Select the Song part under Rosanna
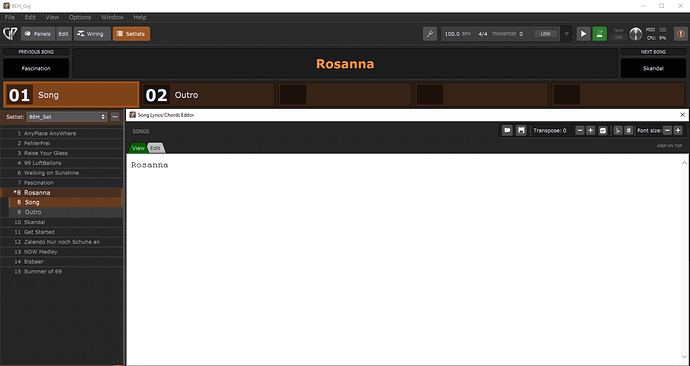Viewport: 690px width, 366px height. pos(65,202)
